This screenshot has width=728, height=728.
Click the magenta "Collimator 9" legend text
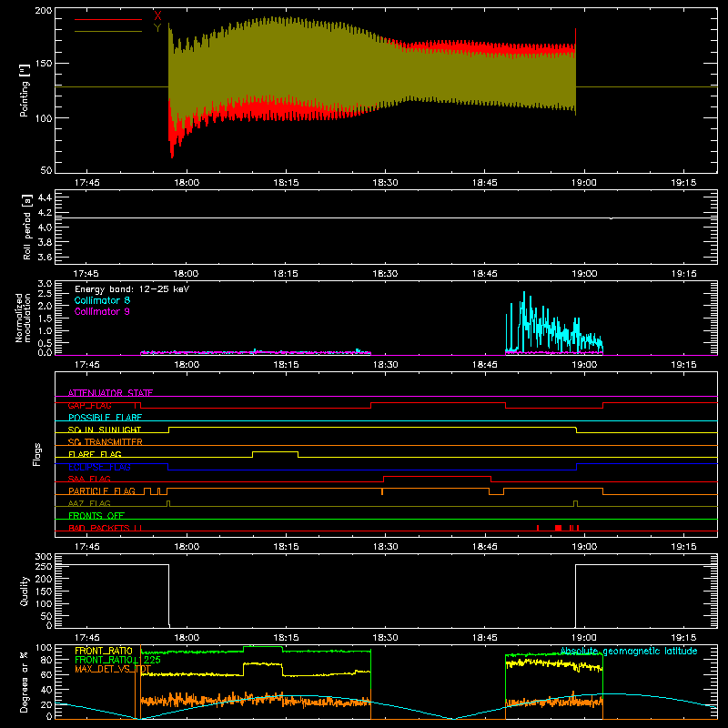(x=102, y=311)
